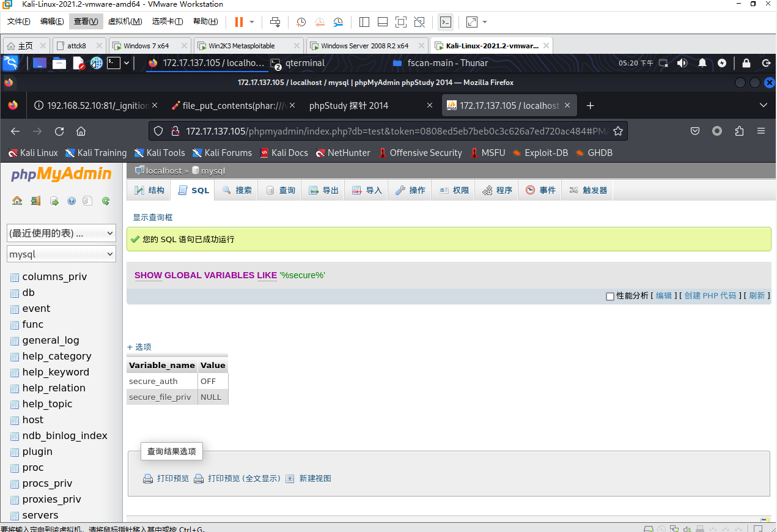Viewport: 777px width, 532px height.
Task: Launch the terminal from the Kali panel
Action: pyautogui.click(x=114, y=62)
